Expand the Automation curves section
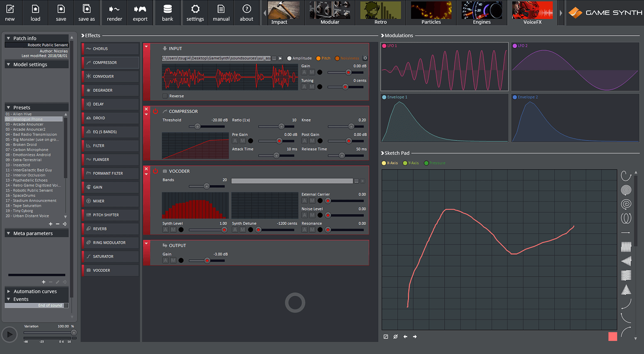 (x=8, y=291)
